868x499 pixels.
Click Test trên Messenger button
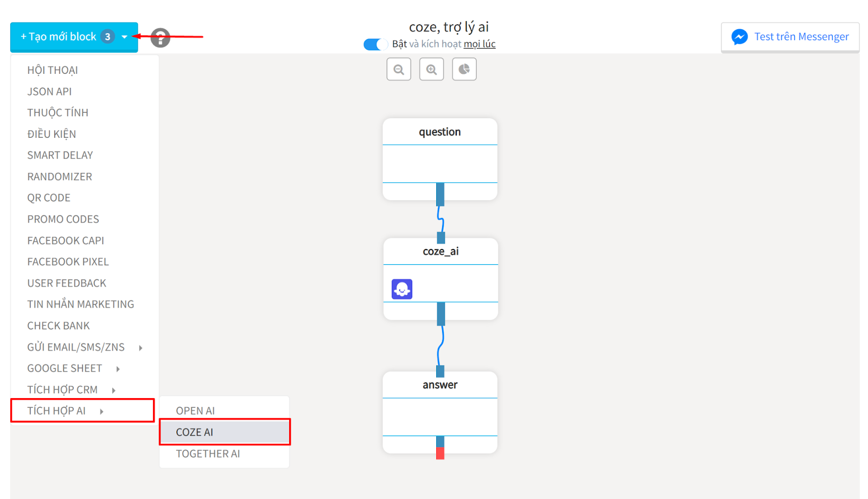[x=790, y=37]
